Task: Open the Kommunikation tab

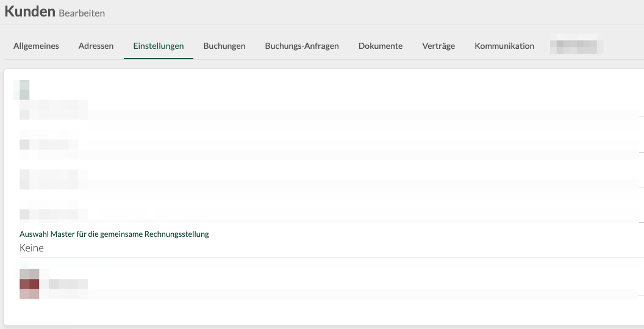Action: click(504, 46)
